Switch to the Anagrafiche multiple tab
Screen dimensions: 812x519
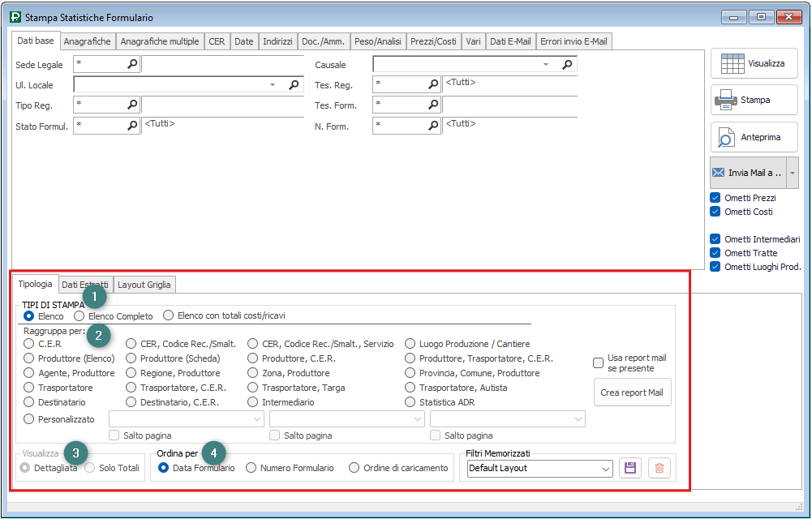pos(159,41)
